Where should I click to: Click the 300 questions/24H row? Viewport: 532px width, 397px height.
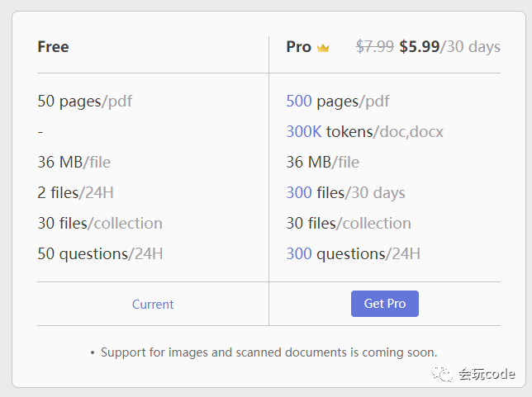pos(353,254)
